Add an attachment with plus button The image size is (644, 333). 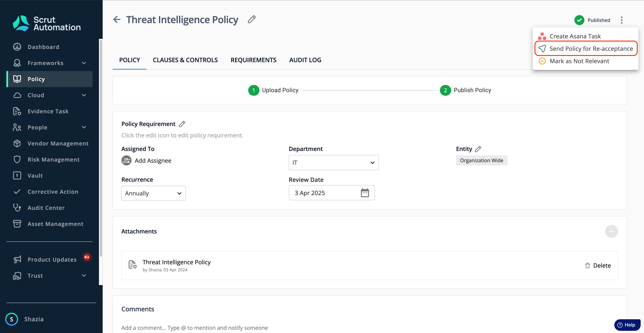point(611,231)
